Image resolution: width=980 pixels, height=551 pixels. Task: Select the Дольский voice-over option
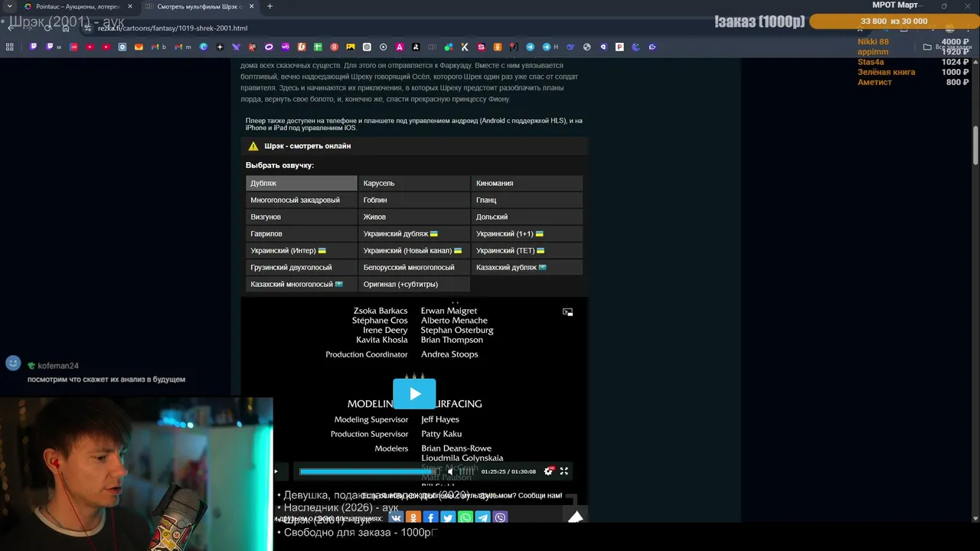point(527,217)
